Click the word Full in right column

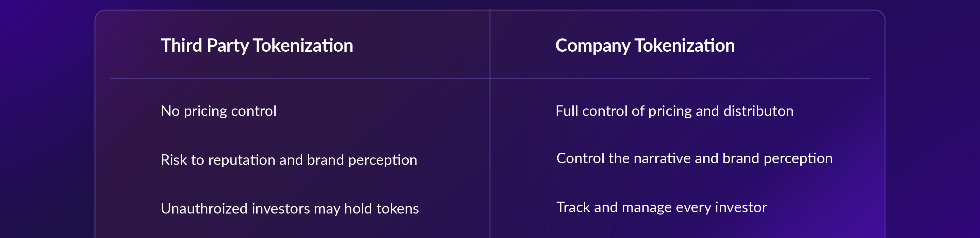(567, 111)
